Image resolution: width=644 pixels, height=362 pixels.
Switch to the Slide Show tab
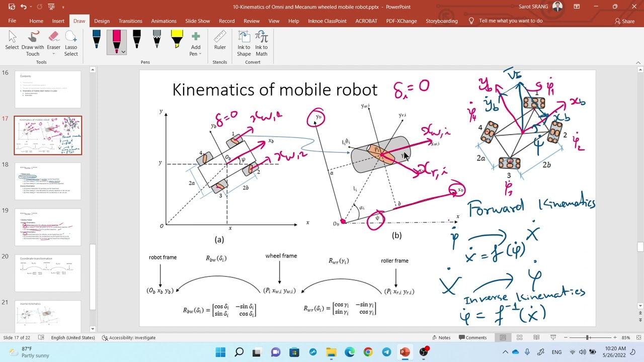197,21
